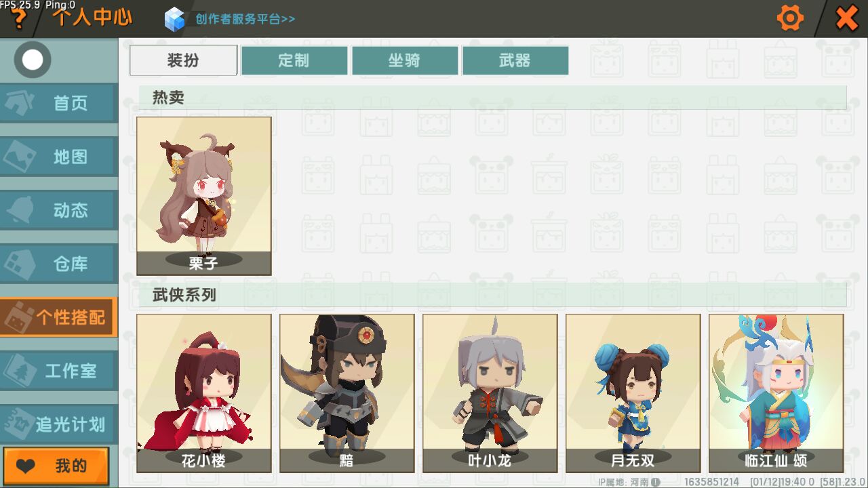Select 个性搭配 sidebar item

pyautogui.click(x=59, y=317)
